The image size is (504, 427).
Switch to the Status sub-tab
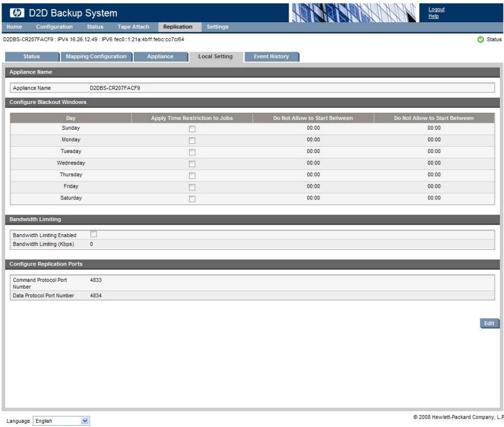[x=32, y=57]
